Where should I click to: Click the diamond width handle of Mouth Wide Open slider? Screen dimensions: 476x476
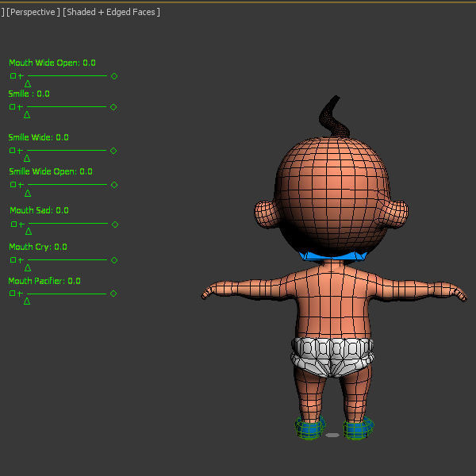tap(114, 76)
